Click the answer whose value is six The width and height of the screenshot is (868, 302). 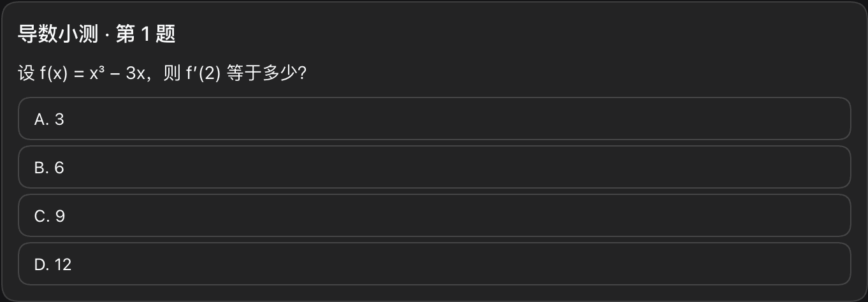coord(434,168)
